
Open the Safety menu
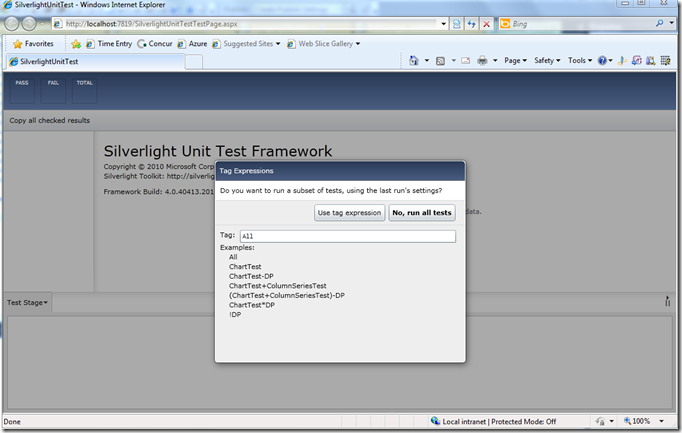click(x=547, y=61)
